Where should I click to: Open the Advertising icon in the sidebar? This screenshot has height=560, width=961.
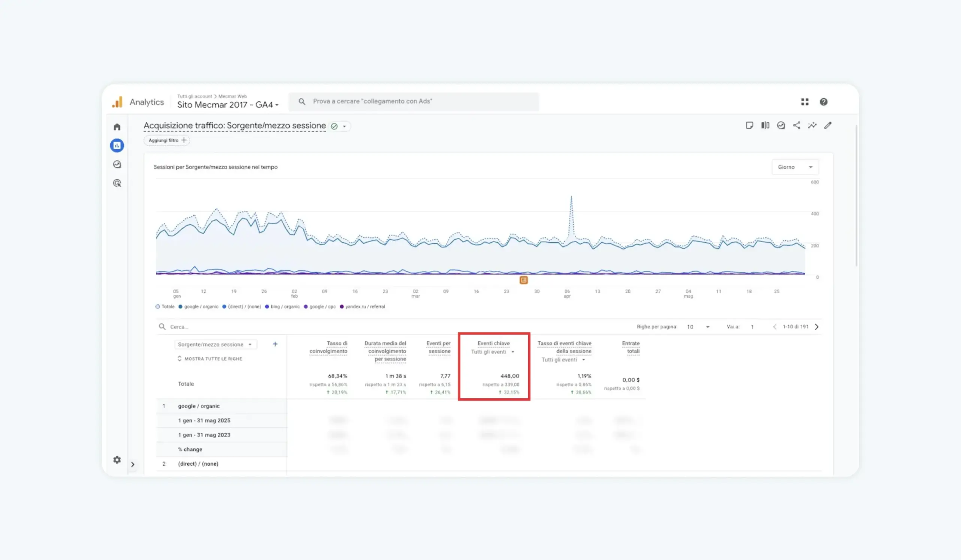click(117, 183)
